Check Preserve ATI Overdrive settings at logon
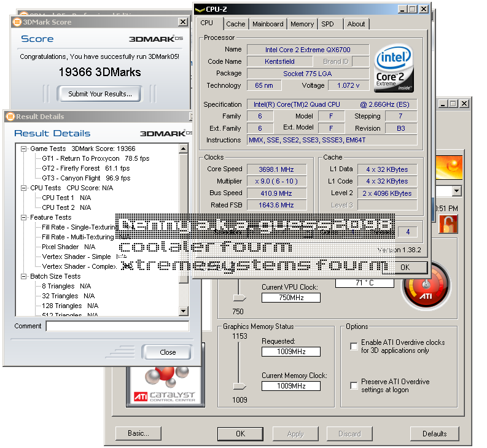Viewport: 487px width, 448px height. tap(354, 385)
